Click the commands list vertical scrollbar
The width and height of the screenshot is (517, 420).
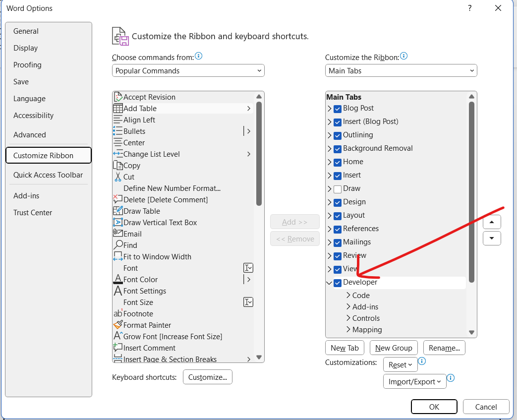[x=259, y=154]
